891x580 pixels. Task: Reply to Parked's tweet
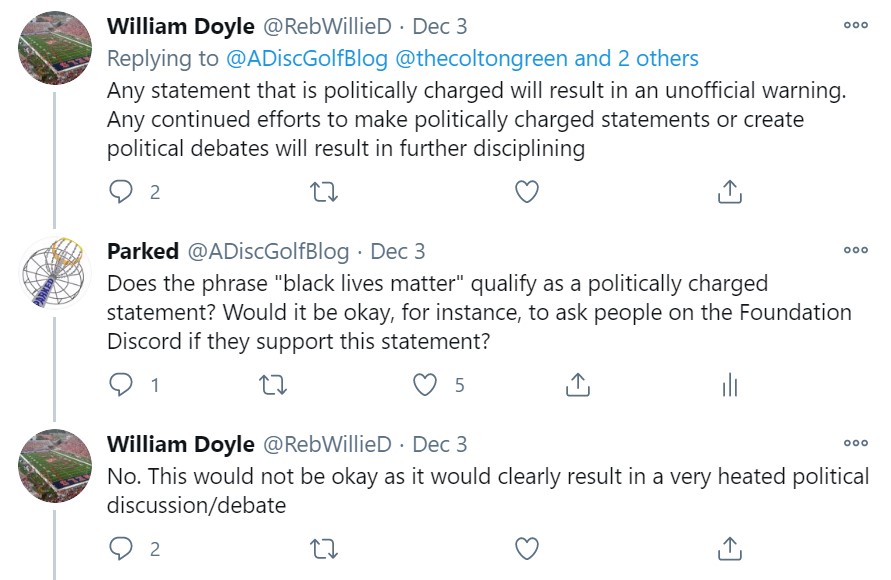pos(121,384)
